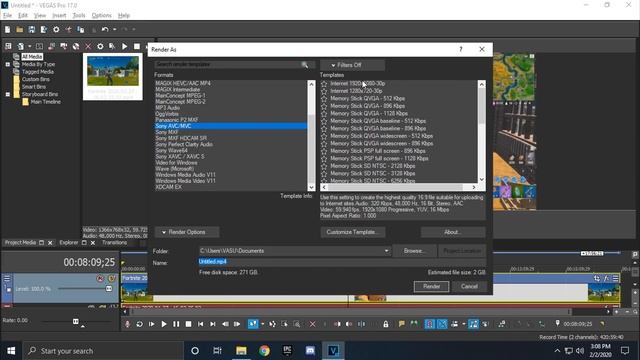Click the Cancel button in Render As
The height and width of the screenshot is (360, 640).
(x=469, y=287)
